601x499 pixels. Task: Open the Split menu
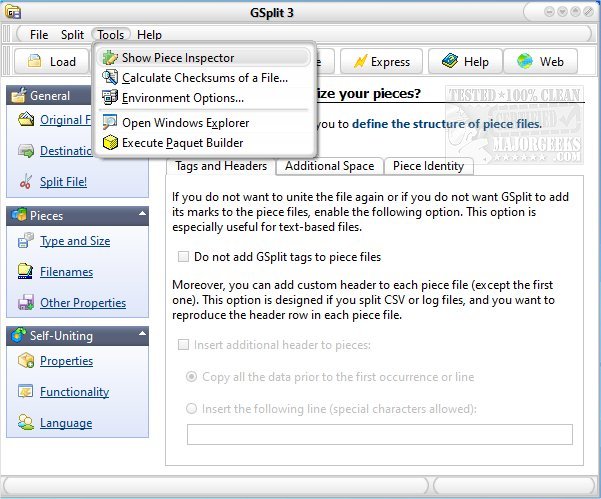pyautogui.click(x=72, y=34)
